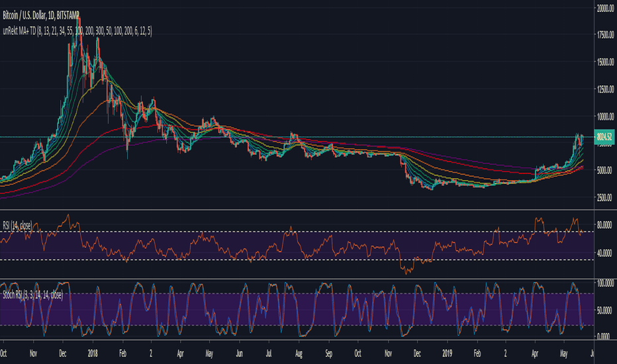The height and width of the screenshot is (364, 617).
Task: Click the 10000.00 price axis label
Action: (605, 116)
